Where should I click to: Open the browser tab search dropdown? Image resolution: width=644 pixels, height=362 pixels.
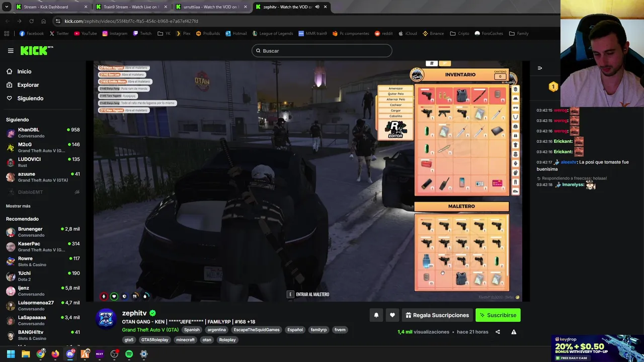[x=7, y=7]
